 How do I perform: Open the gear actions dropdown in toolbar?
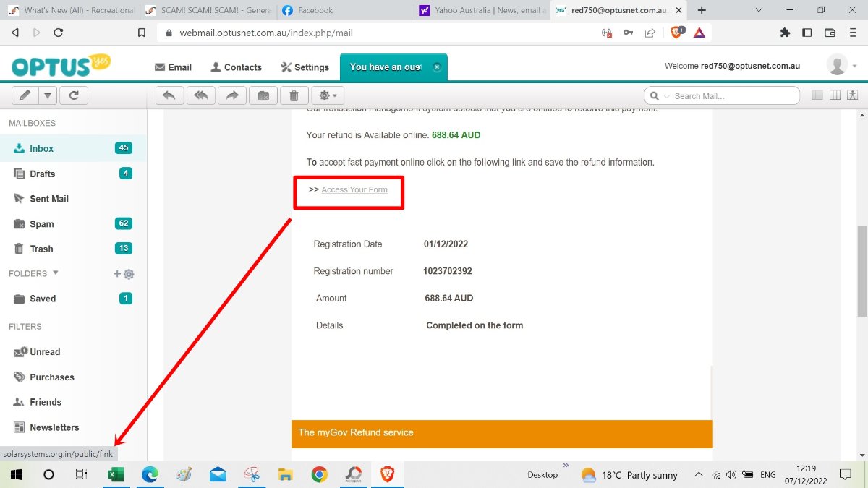[329, 95]
